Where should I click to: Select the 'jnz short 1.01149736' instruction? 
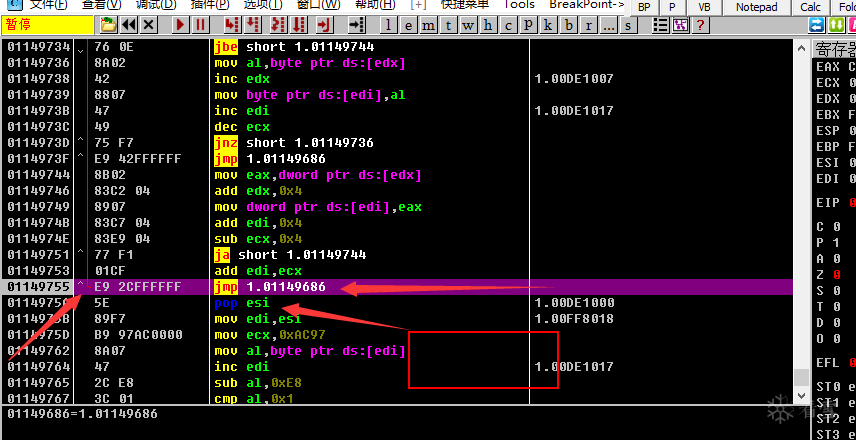pos(294,142)
